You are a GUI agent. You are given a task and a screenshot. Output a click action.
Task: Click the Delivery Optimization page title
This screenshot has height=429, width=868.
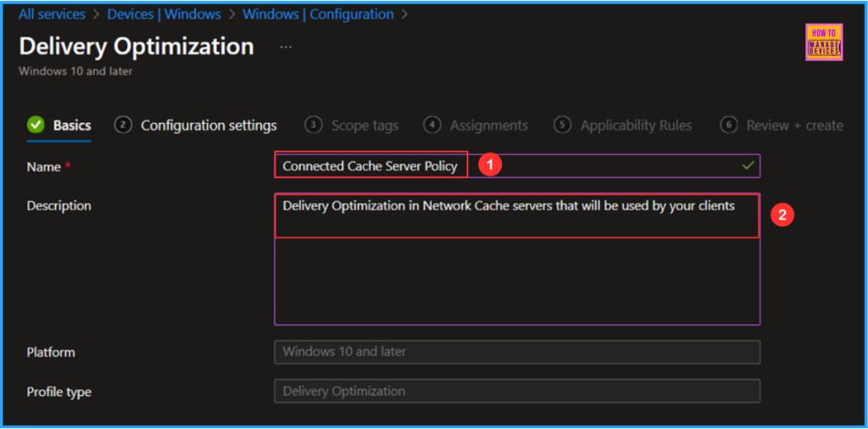coord(136,47)
